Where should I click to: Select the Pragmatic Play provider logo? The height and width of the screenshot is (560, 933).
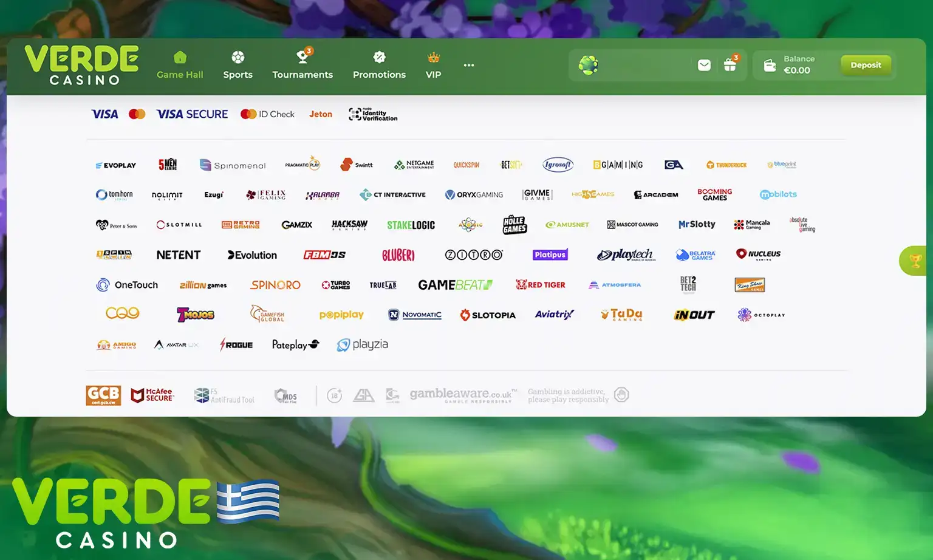(302, 164)
